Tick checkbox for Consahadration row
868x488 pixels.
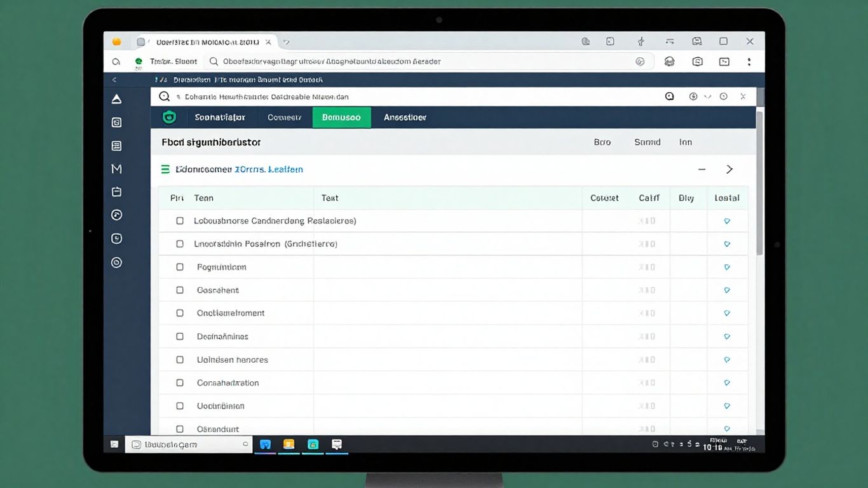pyautogui.click(x=180, y=383)
